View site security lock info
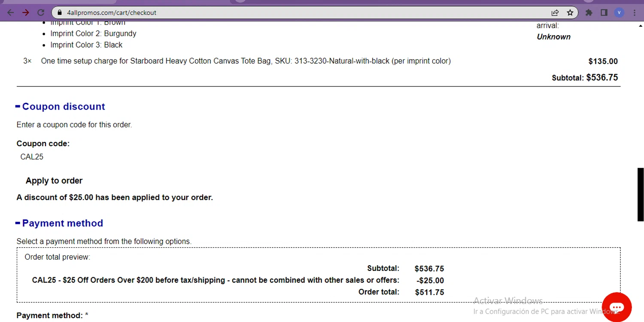 [x=60, y=12]
